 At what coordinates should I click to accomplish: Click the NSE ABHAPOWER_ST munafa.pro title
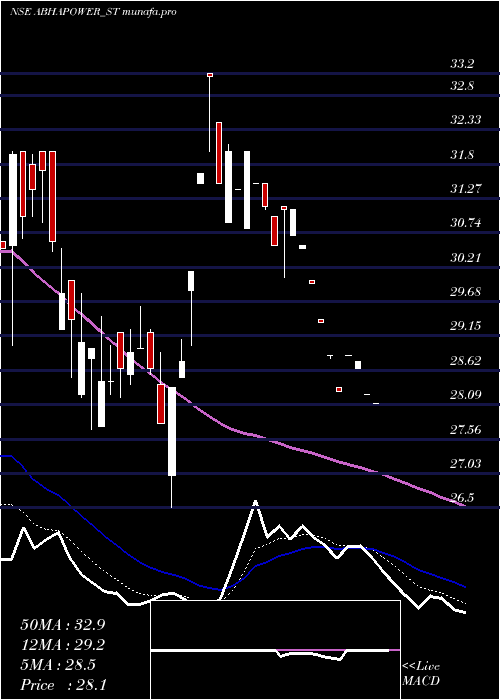pos(93,12)
